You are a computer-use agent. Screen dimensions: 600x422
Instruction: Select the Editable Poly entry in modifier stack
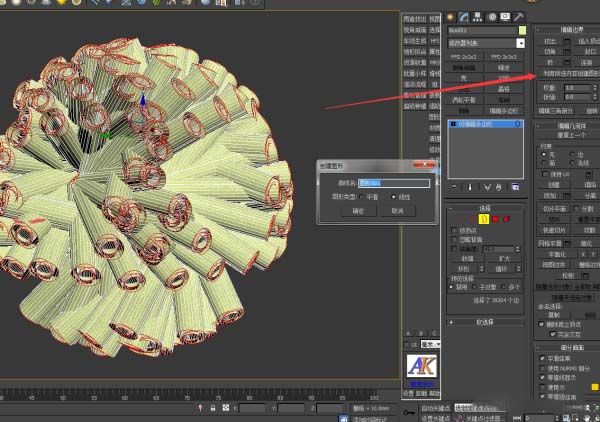(x=485, y=124)
